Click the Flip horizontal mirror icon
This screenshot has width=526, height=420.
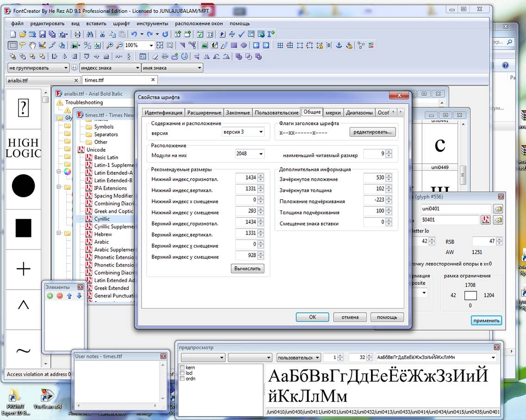point(207,57)
